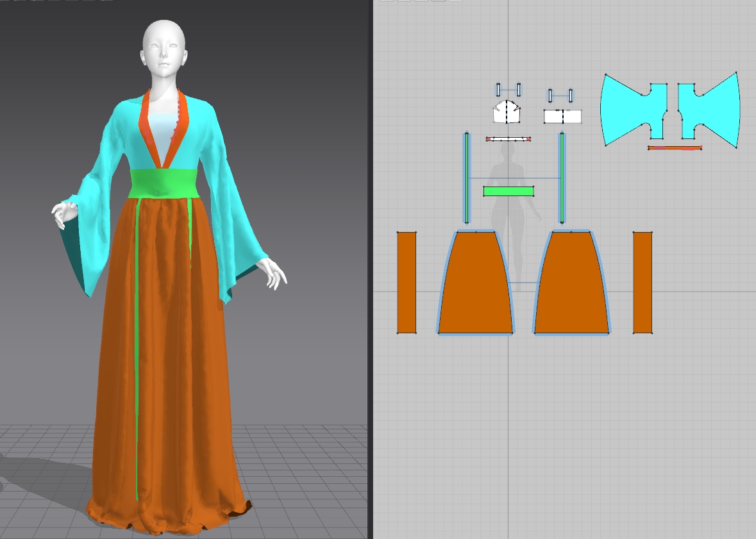Select right strap of the upper-right strap pair
The height and width of the screenshot is (539, 756).
click(x=571, y=95)
